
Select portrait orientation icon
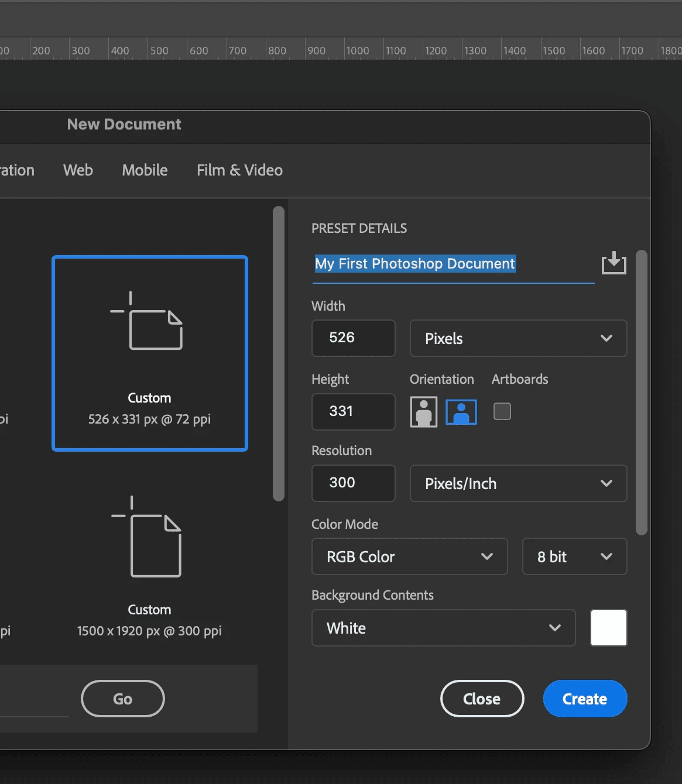424,412
